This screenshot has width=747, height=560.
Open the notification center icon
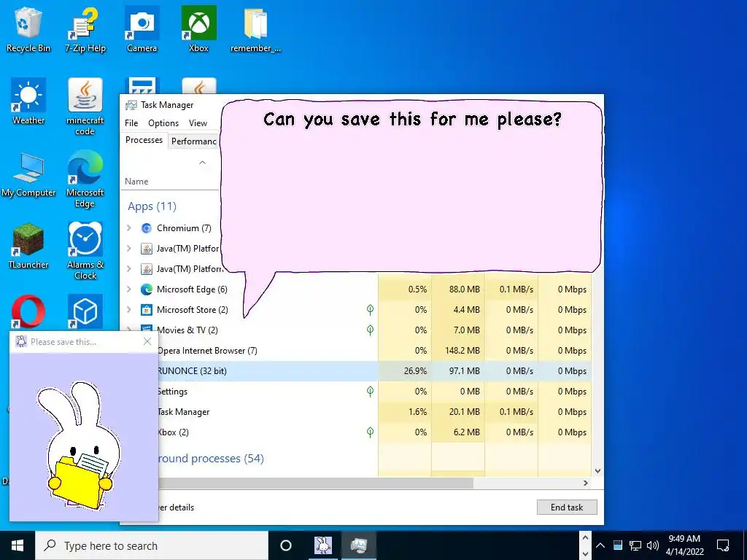click(723, 545)
